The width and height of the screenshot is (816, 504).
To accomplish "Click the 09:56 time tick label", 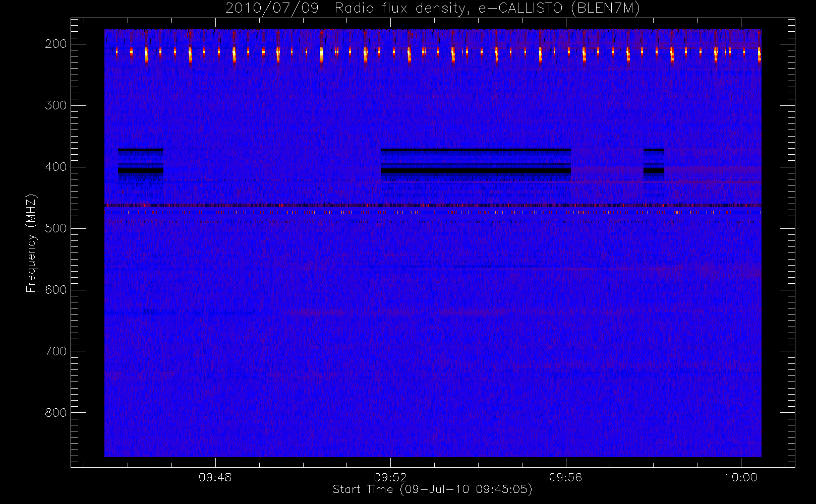I will click(566, 477).
